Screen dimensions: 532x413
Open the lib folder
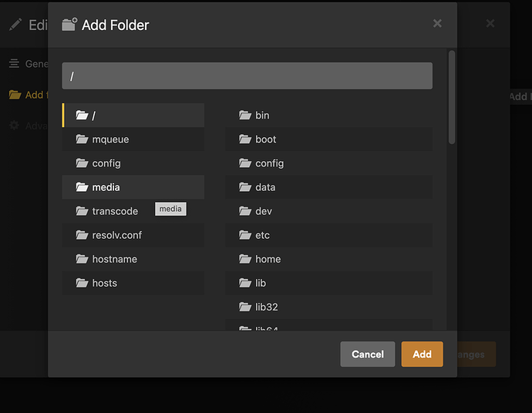[x=328, y=283]
